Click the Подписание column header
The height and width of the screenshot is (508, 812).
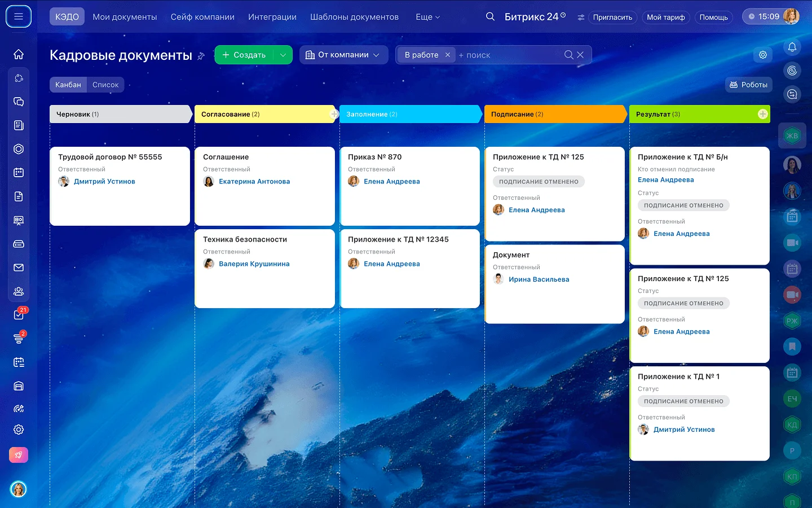pos(555,114)
